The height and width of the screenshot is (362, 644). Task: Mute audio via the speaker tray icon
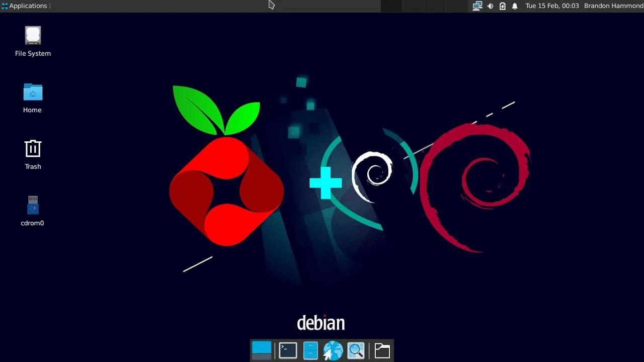(x=490, y=6)
